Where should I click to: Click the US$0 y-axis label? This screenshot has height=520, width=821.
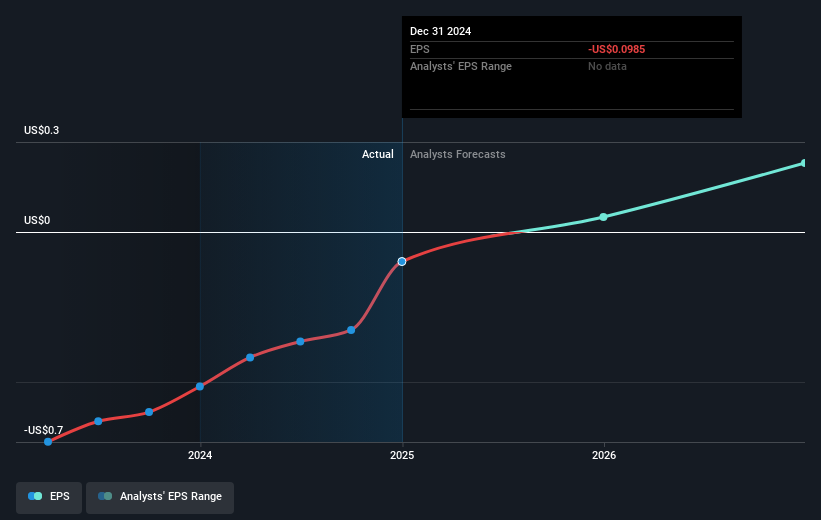click(37, 220)
